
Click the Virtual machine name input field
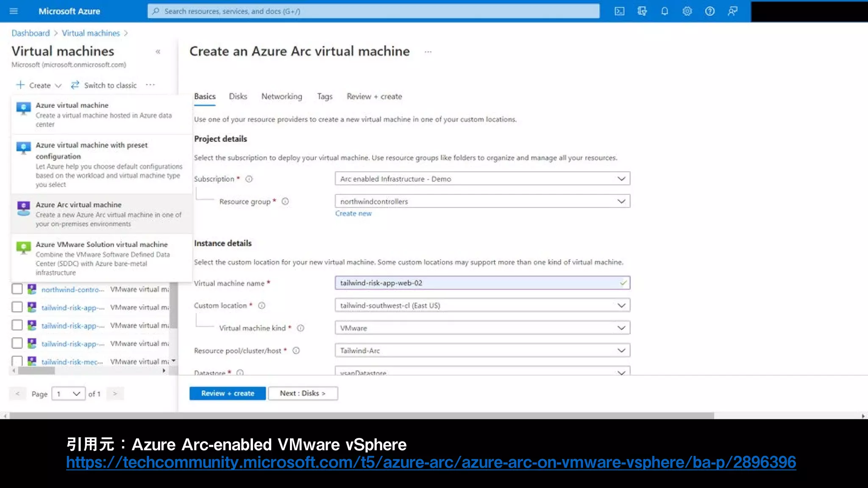point(482,283)
